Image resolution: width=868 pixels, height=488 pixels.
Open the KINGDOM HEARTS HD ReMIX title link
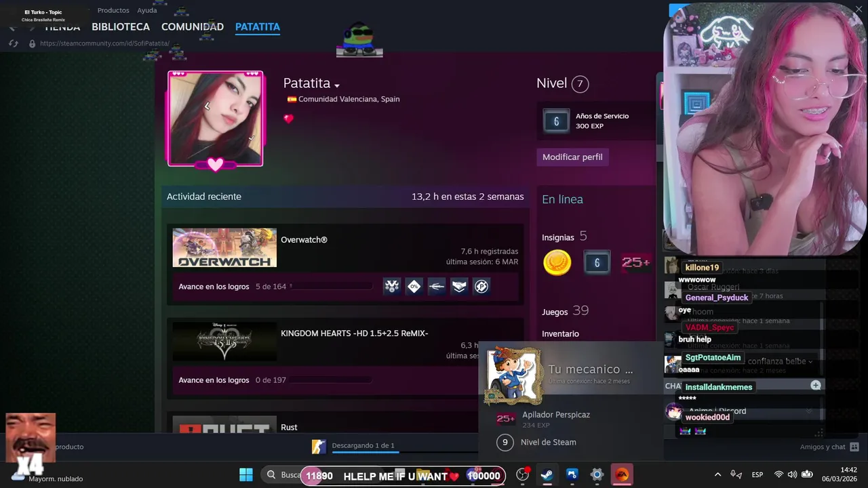click(355, 333)
